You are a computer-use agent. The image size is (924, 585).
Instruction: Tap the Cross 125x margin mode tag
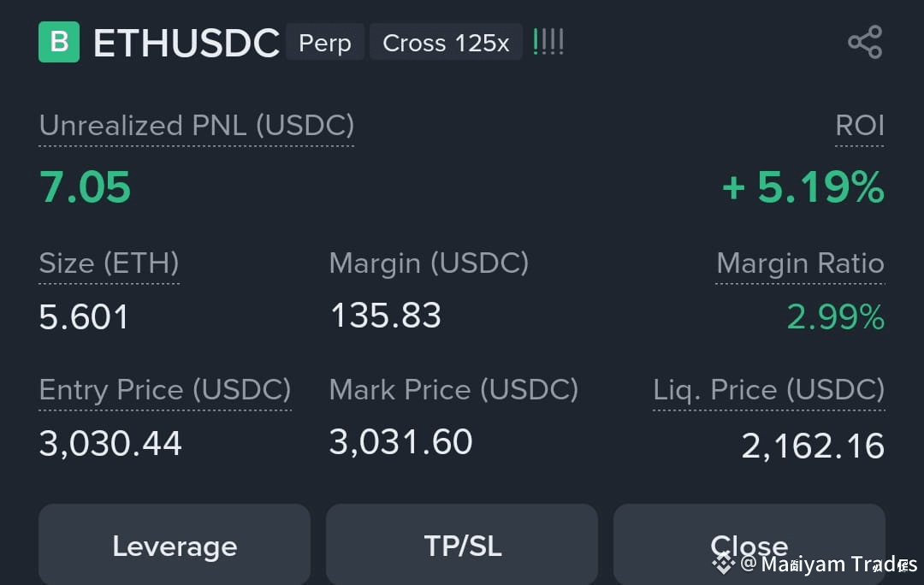point(446,43)
